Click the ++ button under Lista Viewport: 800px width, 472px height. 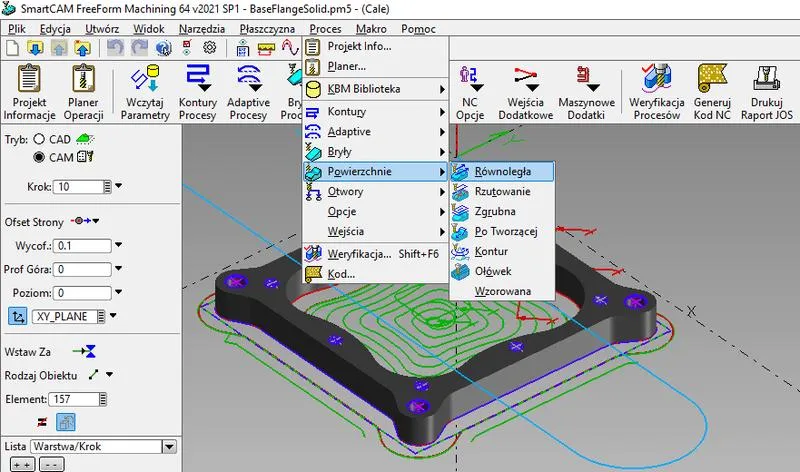pos(19,465)
